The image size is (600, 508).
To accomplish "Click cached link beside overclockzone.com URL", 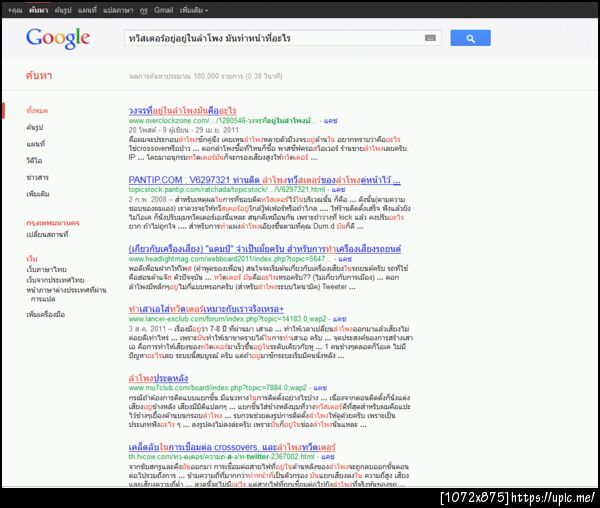I will coord(331,120).
